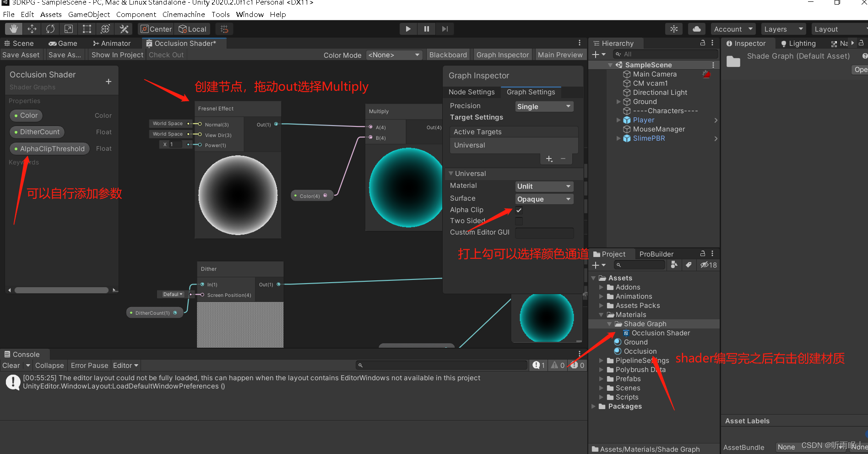868x454 pixels.
Task: Switch to the ProBuilder tab
Action: click(x=656, y=254)
